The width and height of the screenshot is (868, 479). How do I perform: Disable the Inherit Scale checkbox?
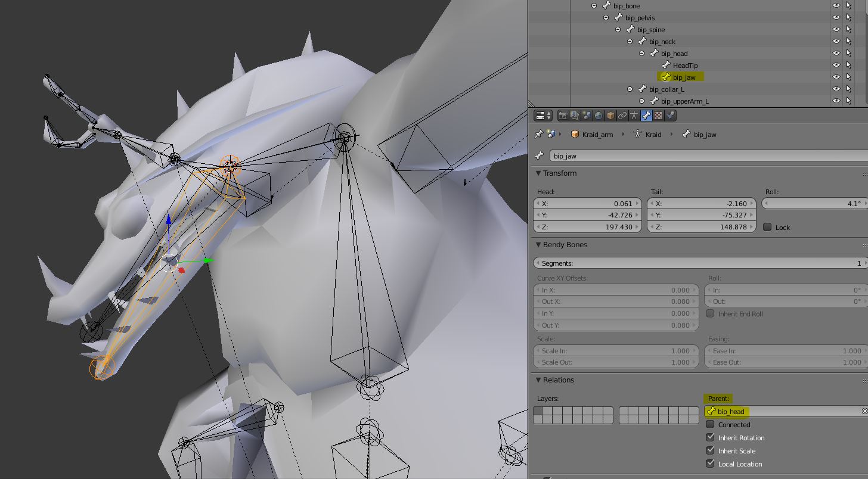pos(710,451)
